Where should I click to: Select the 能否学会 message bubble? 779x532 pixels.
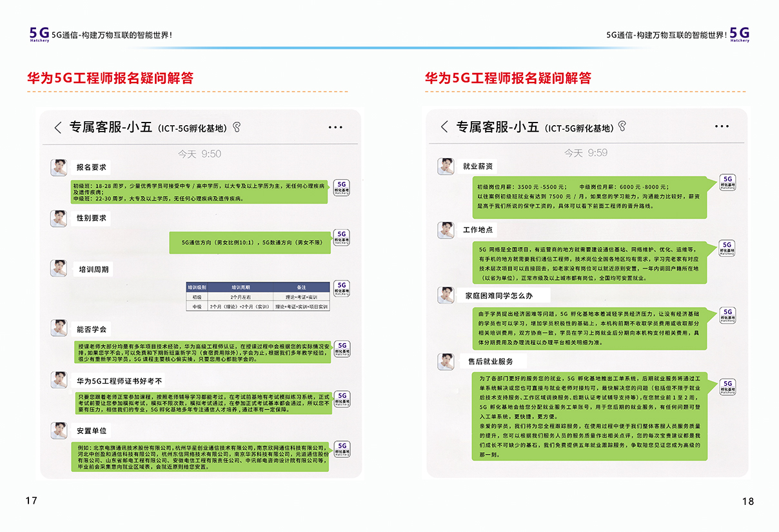pyautogui.click(x=91, y=329)
